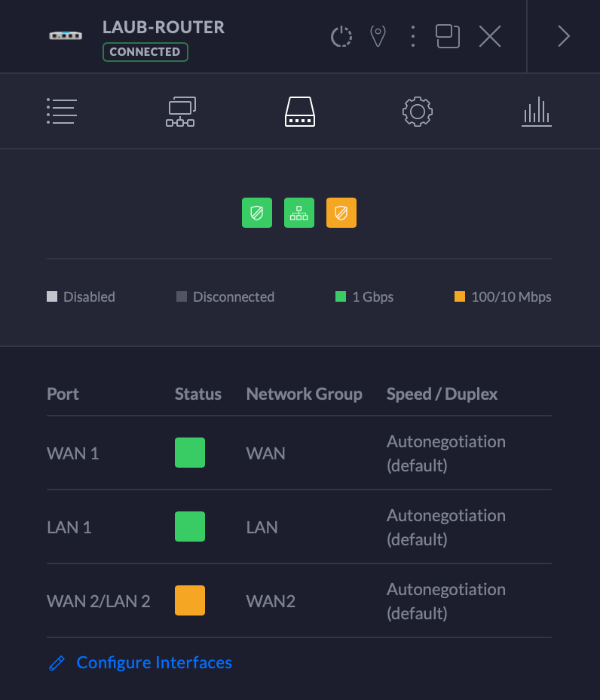This screenshot has height=700, width=600.
Task: Switch to the Details list tab
Action: pyautogui.click(x=61, y=112)
